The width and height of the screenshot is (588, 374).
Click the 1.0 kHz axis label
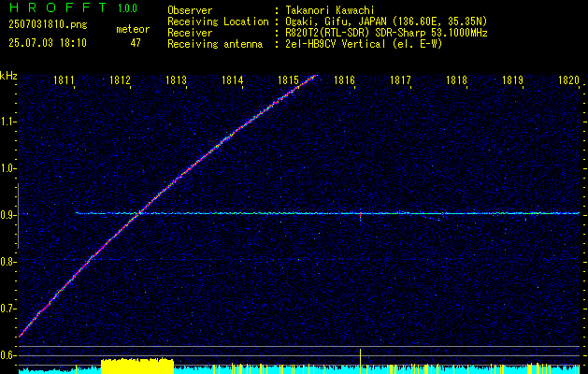[x=7, y=169]
